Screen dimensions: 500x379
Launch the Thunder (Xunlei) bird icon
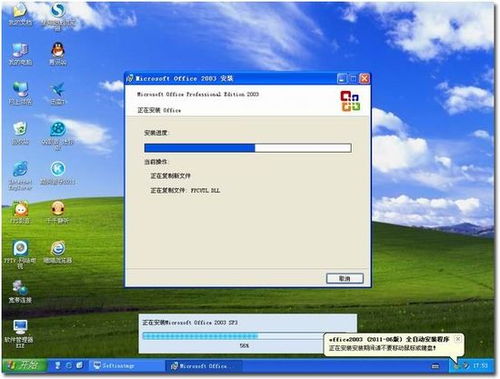coord(58,94)
